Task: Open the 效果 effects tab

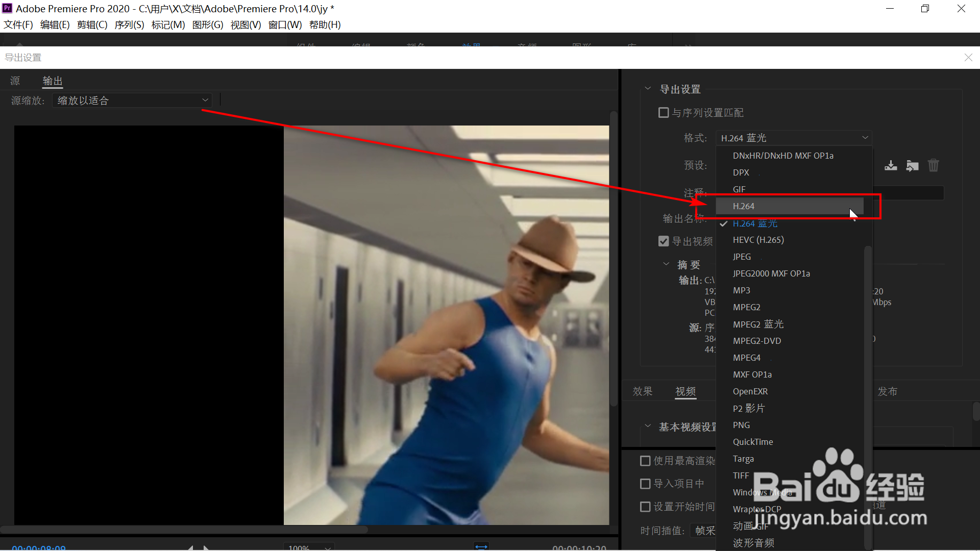Action: tap(643, 391)
